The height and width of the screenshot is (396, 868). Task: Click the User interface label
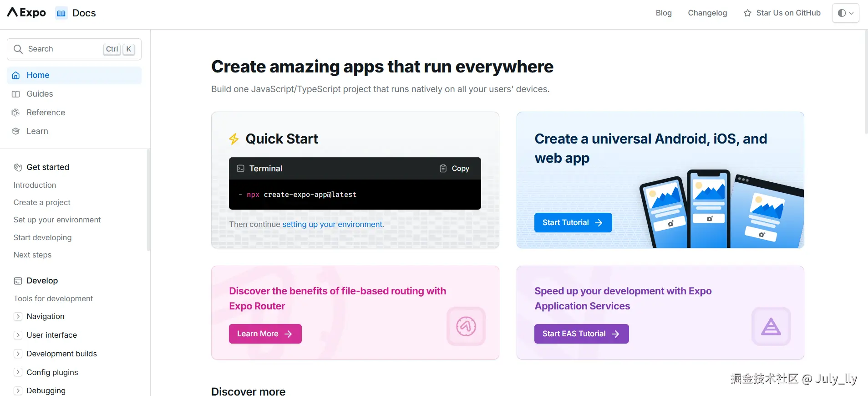(52, 335)
